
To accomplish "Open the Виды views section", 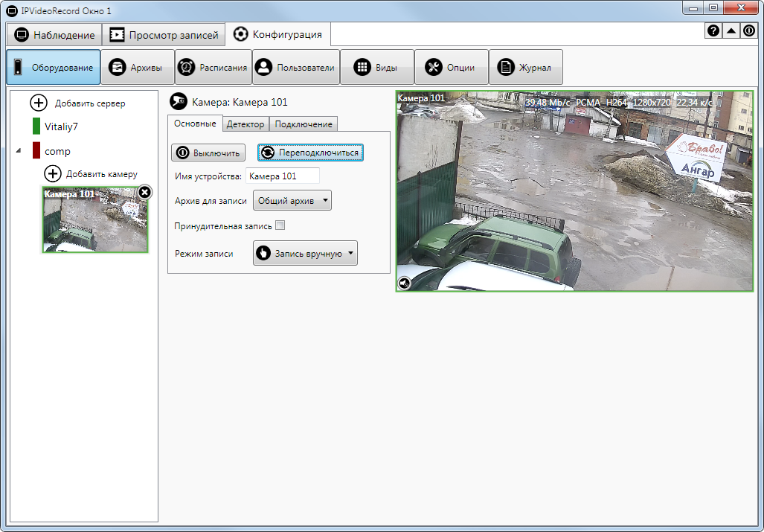I will pyautogui.click(x=376, y=68).
